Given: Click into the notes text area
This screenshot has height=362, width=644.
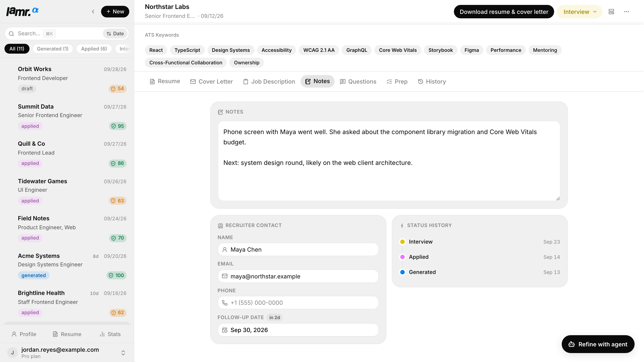Looking at the screenshot, I should click(389, 161).
